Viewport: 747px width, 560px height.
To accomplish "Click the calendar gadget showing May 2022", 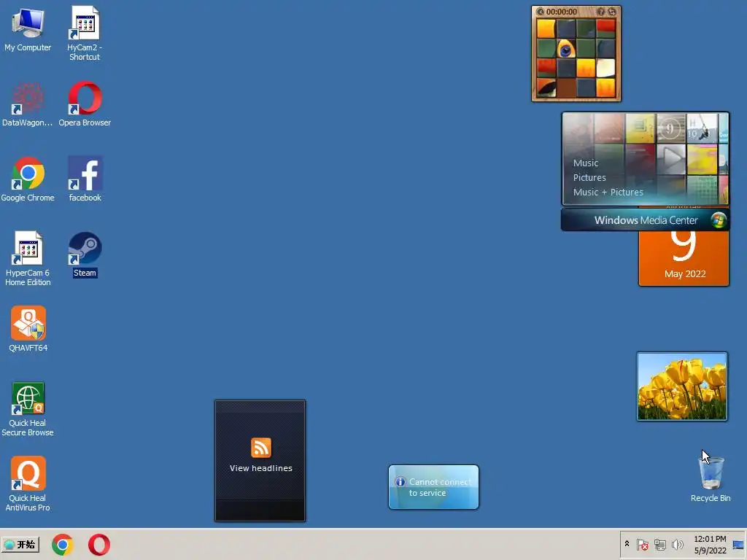I will [684, 259].
